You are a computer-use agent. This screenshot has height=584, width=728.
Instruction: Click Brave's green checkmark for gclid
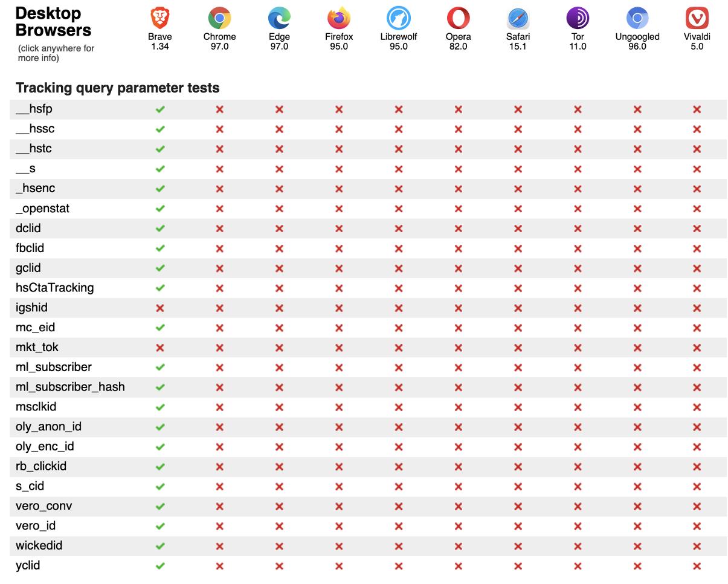[x=159, y=268]
